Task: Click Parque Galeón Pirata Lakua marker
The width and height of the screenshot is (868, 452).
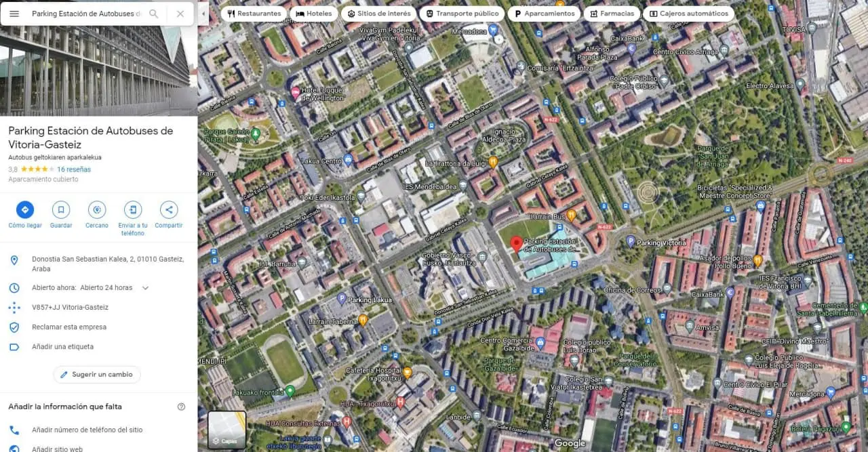Action: point(256,133)
